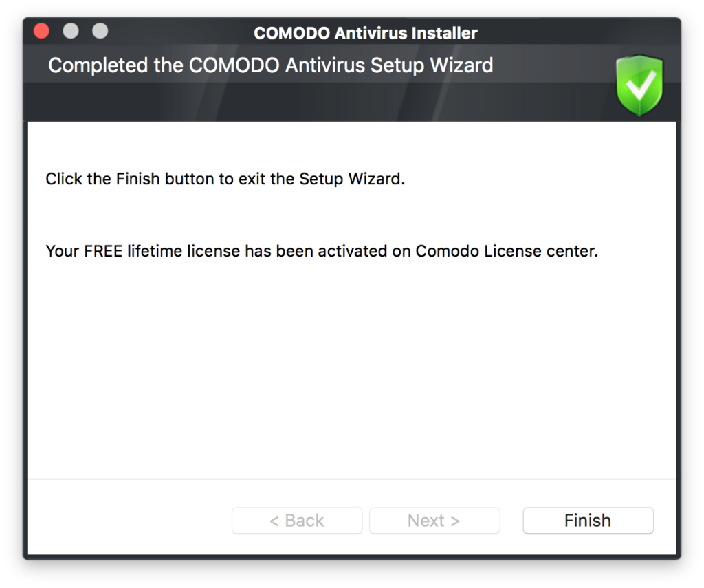This screenshot has width=704, height=588.
Task: Click the Comodo License center phrase
Action: click(507, 250)
